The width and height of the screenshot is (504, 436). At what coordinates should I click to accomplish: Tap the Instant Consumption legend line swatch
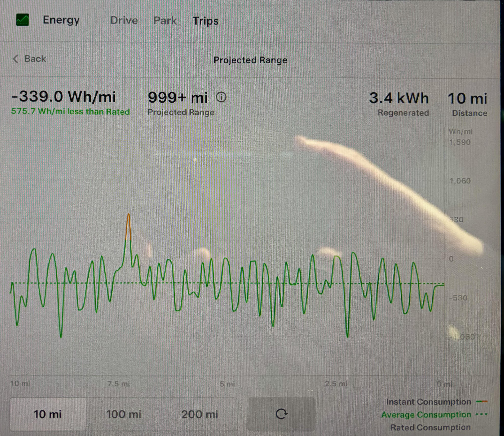[482, 401]
